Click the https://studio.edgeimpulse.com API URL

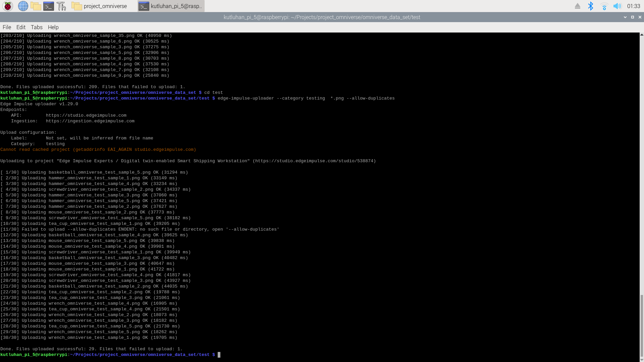pos(86,115)
